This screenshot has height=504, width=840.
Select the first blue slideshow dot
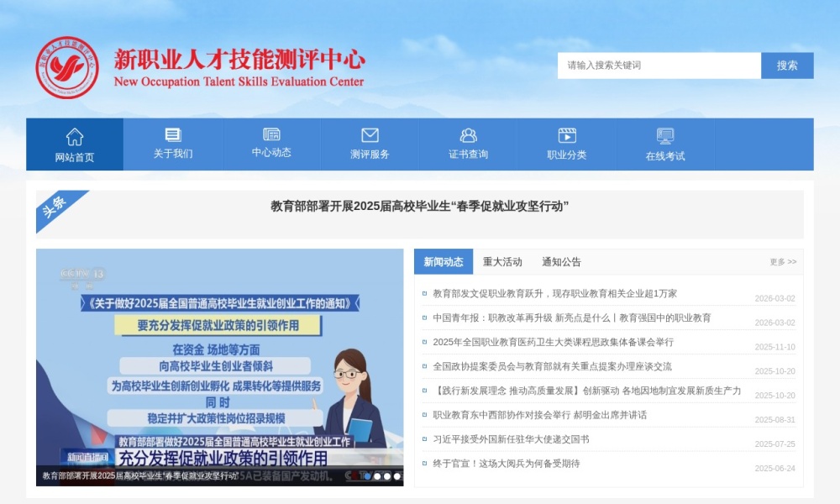367,476
